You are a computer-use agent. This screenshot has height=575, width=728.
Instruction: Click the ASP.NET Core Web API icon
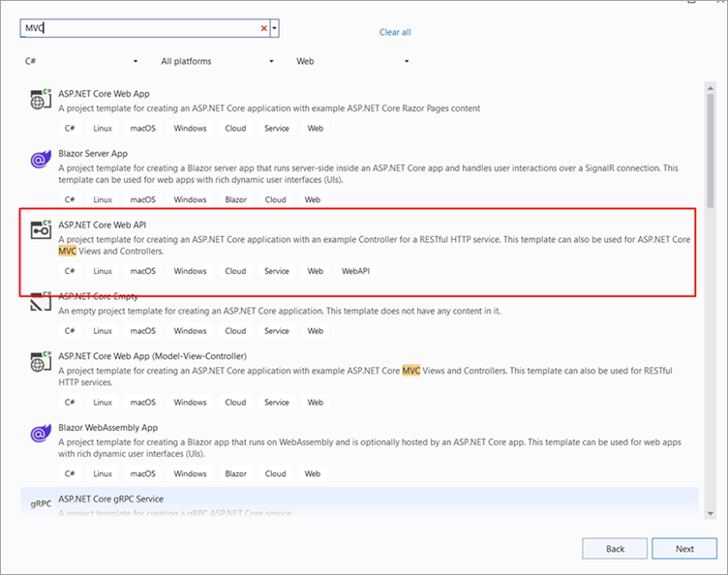[41, 230]
